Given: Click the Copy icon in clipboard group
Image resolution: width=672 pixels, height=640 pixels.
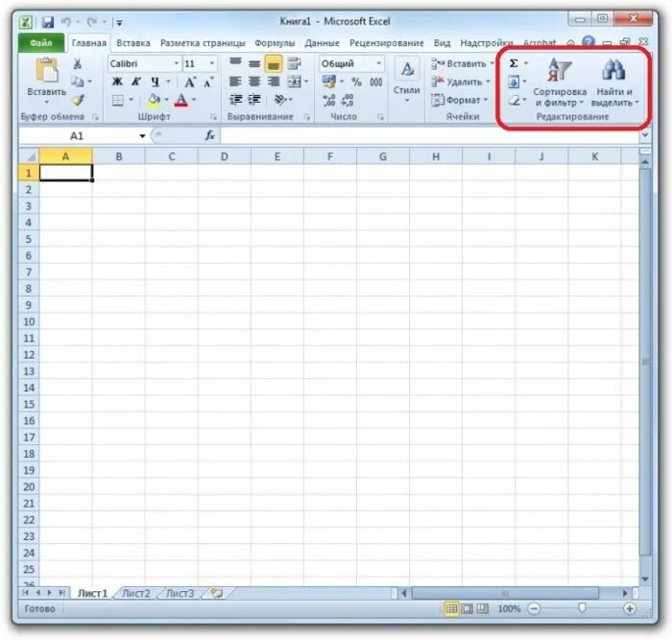Looking at the screenshot, I should pos(77,82).
